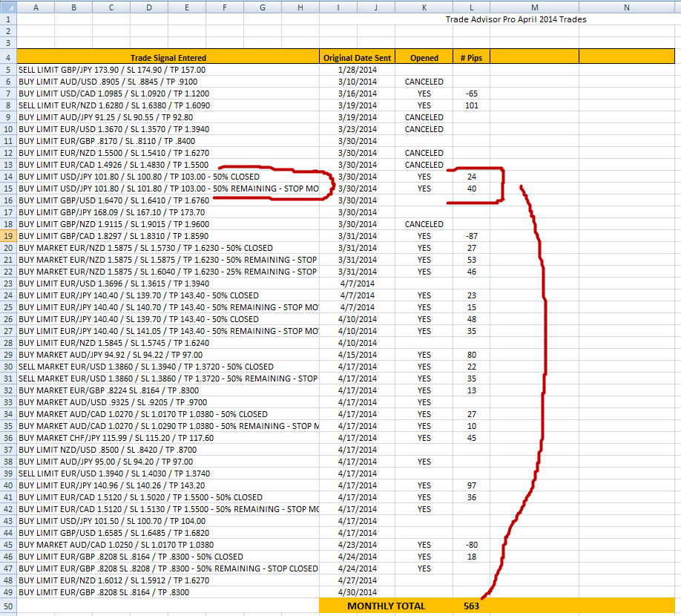This screenshot has height=616, width=681.
Task: Click the BUY LIMIT AUD/JPY 91.25 trade cell
Action: pos(168,117)
